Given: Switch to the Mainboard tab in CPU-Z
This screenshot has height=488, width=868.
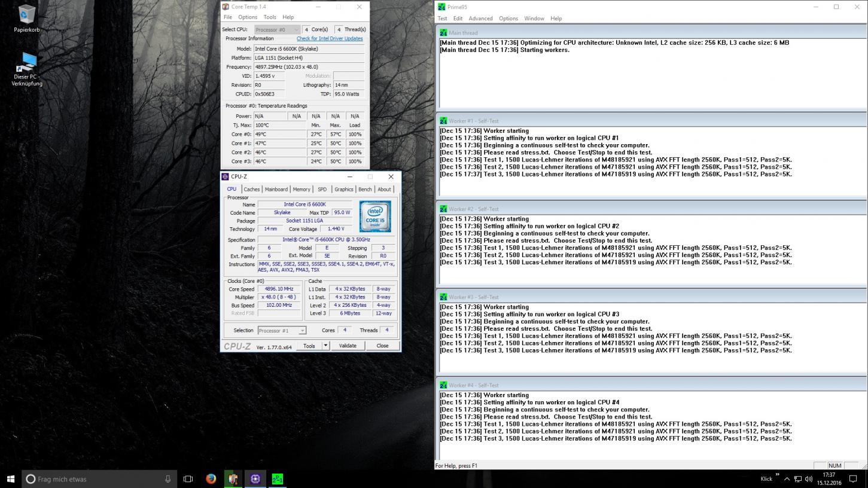Looking at the screenshot, I should point(276,190).
